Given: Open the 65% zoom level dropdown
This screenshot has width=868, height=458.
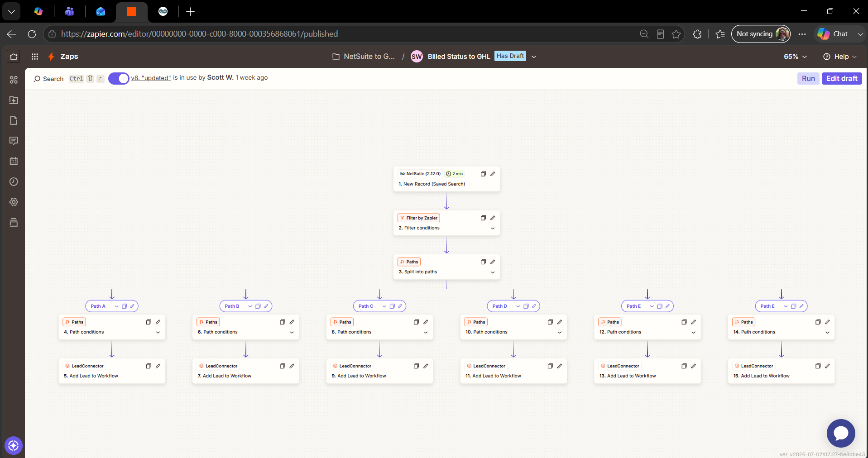Looking at the screenshot, I should (x=795, y=57).
